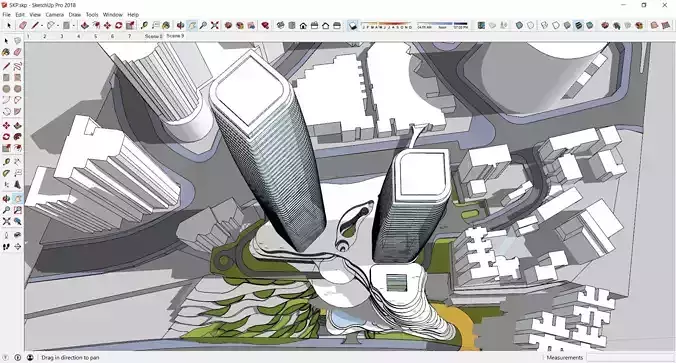The height and width of the screenshot is (363, 676).
Task: Open the Rectangle shape tool dropdown arrow
Action: pyautogui.click(x=73, y=25)
